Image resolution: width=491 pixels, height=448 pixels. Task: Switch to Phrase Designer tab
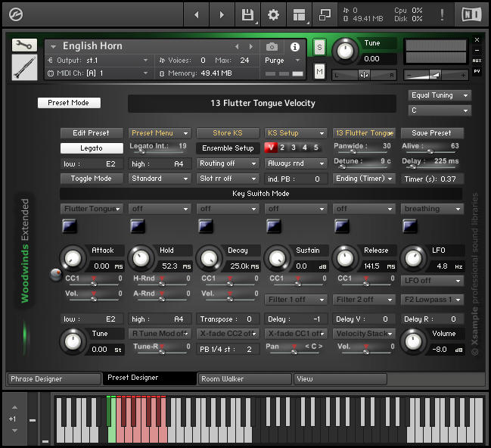point(54,379)
